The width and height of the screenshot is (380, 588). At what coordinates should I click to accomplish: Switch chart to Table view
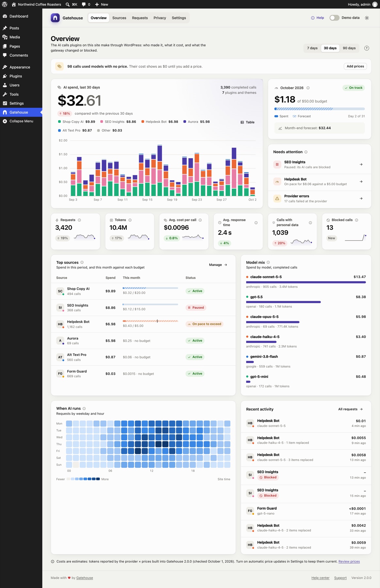click(247, 122)
